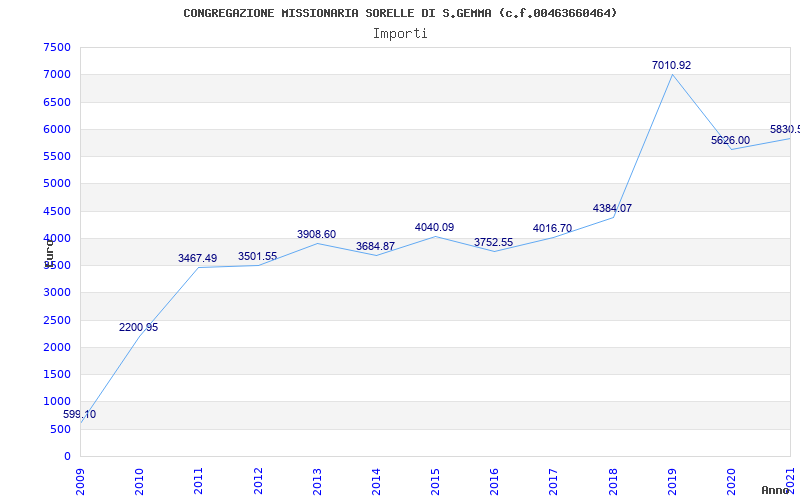The image size is (800, 500).
Task: Click the 2012 x-axis year label
Action: pyautogui.click(x=258, y=481)
